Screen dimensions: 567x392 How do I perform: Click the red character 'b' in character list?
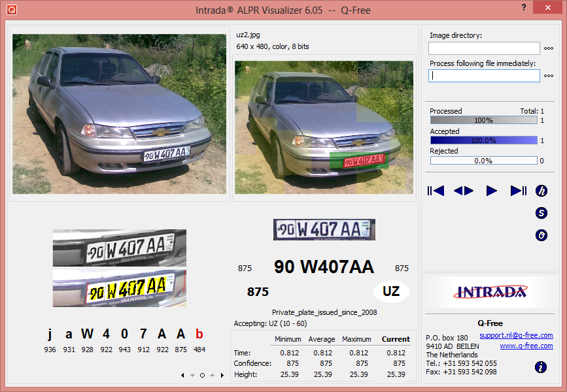(199, 334)
